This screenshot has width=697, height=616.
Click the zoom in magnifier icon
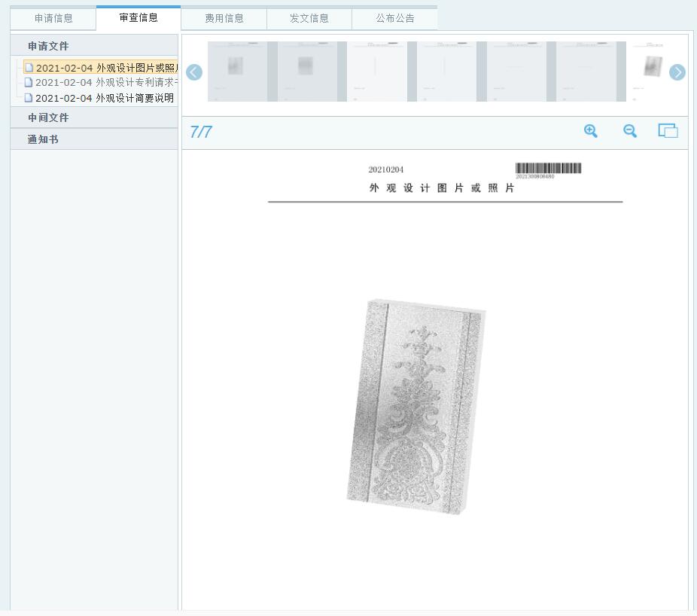[591, 131]
